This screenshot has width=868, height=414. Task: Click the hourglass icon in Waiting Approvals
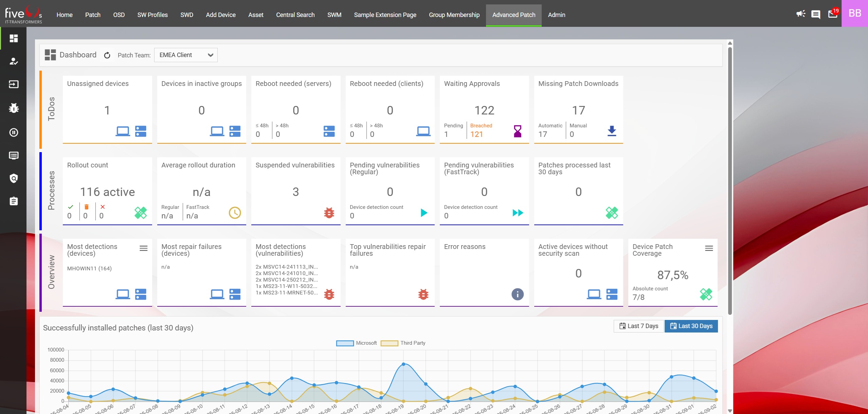coord(518,131)
